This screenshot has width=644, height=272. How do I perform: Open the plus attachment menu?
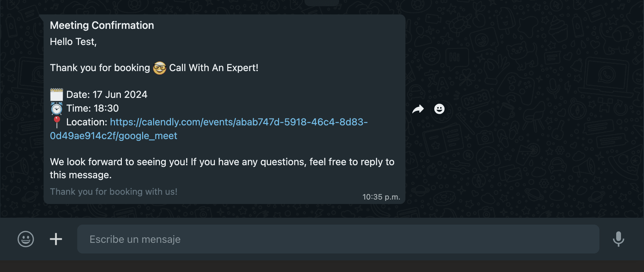click(x=56, y=239)
